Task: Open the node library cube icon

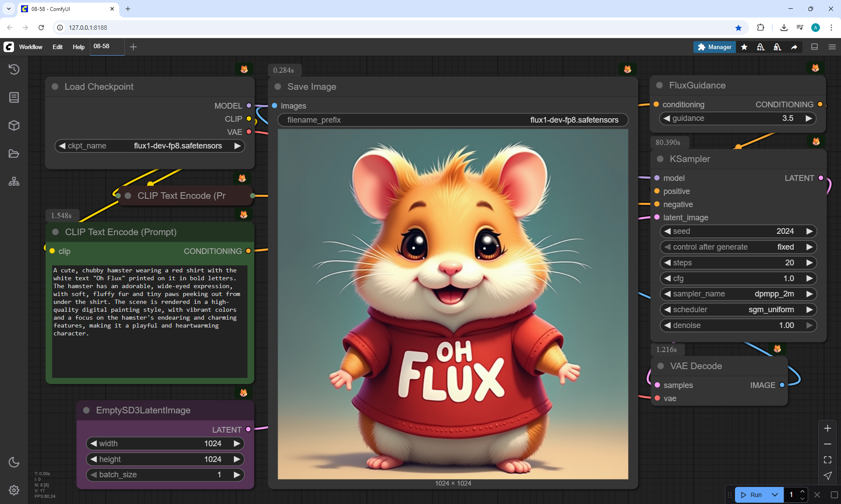Action: coord(14,126)
